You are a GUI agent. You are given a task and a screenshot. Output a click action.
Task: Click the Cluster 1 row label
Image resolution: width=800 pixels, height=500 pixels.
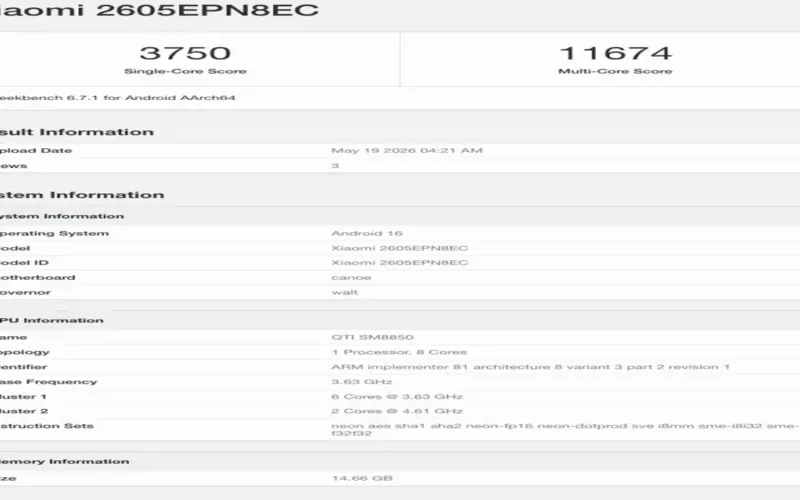pyautogui.click(x=23, y=396)
